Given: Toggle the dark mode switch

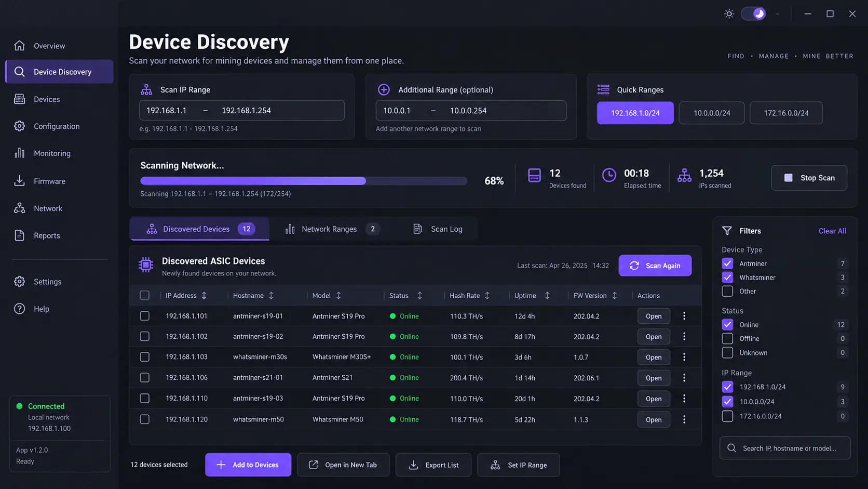Looking at the screenshot, I should pos(753,14).
